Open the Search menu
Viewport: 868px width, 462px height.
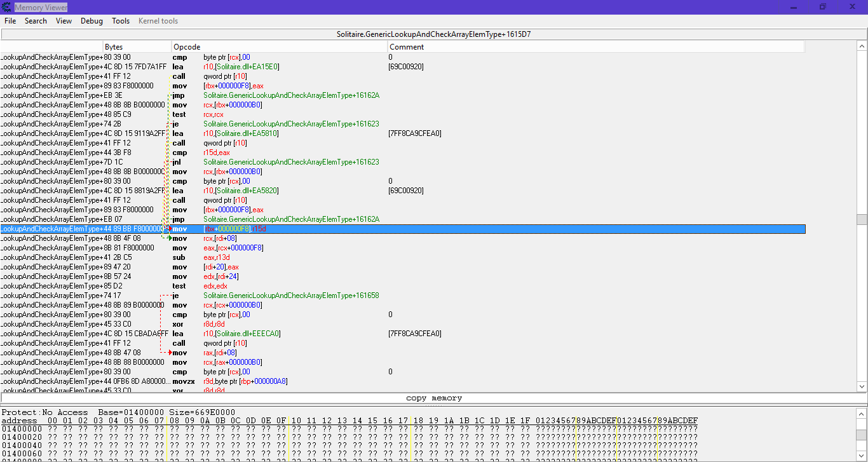[36, 21]
